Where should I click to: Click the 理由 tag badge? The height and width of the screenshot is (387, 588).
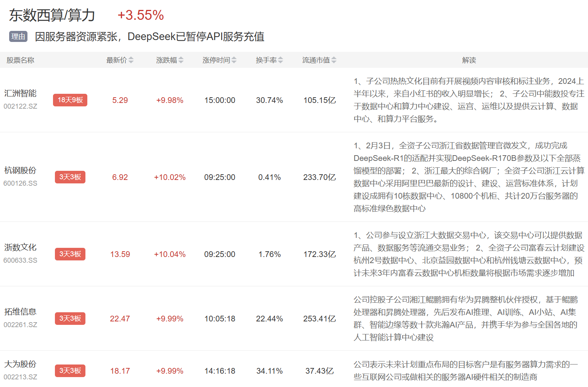pos(18,37)
